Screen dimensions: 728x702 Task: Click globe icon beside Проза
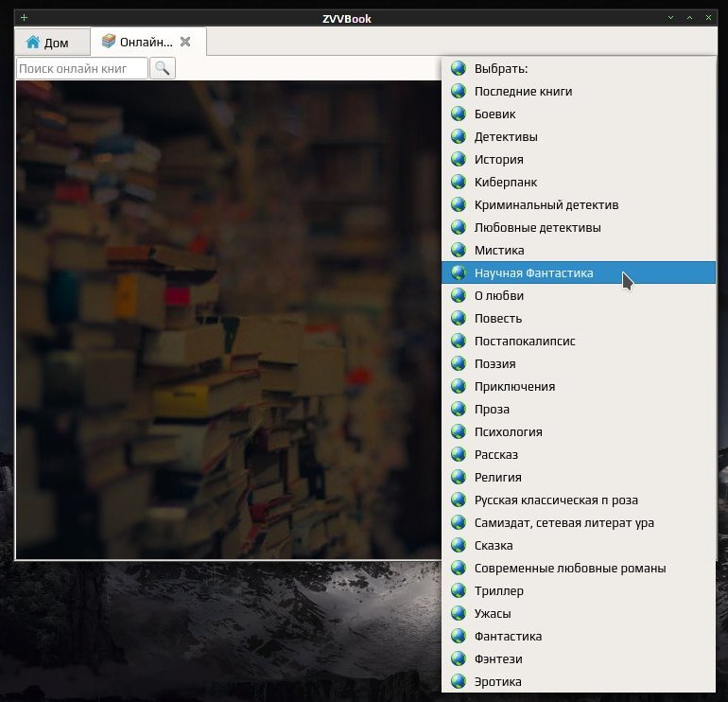coord(459,410)
